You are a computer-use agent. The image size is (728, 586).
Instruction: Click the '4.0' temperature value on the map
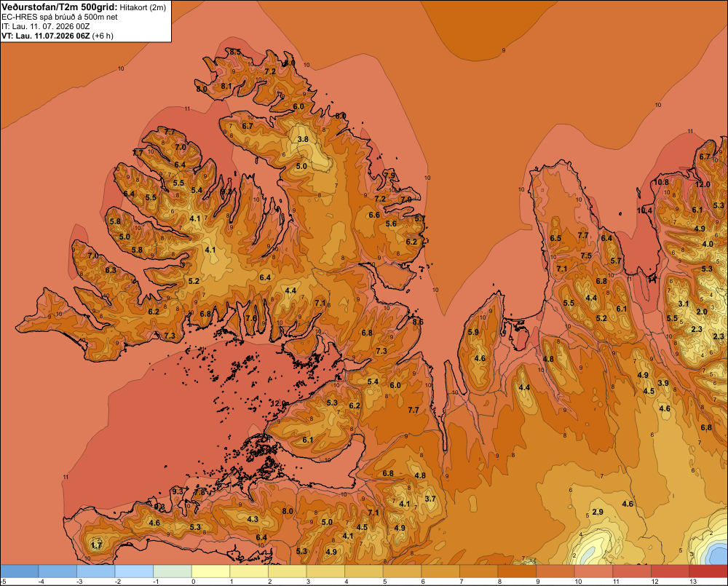[708, 245]
